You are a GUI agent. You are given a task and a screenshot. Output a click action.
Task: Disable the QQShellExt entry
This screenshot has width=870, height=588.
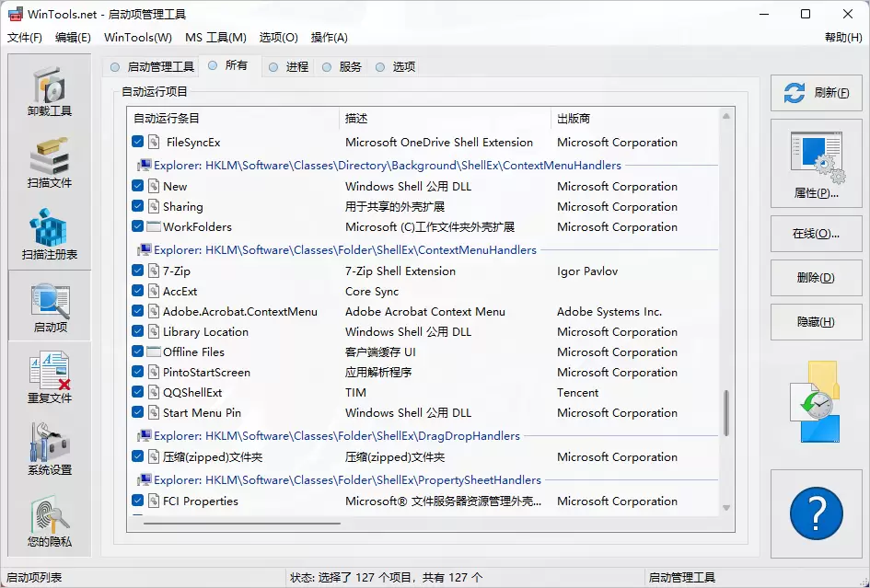point(138,392)
